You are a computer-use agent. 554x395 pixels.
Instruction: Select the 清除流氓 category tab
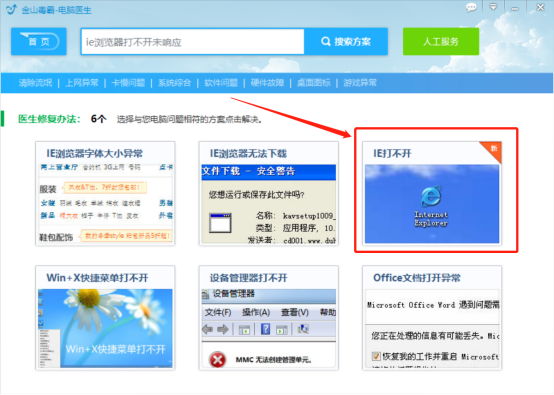click(35, 83)
